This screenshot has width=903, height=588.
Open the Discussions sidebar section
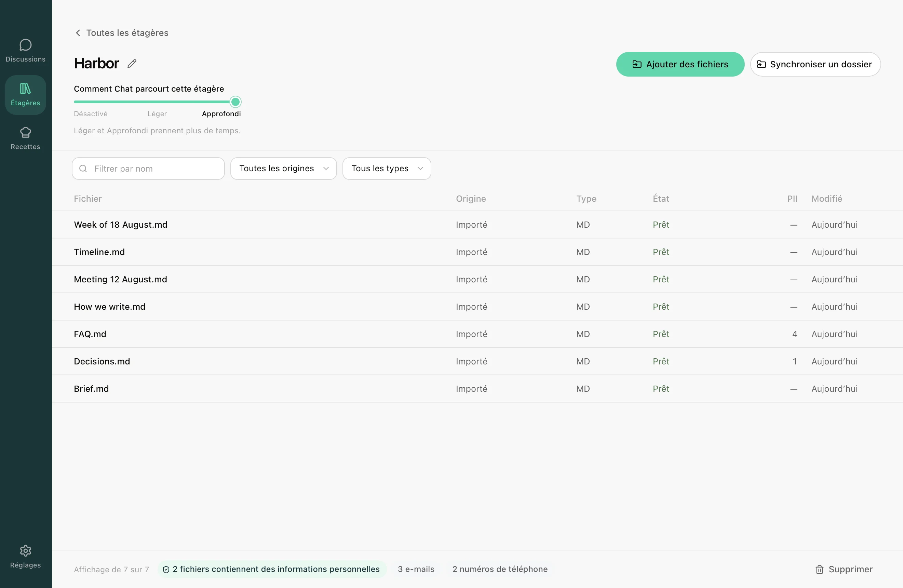click(25, 51)
